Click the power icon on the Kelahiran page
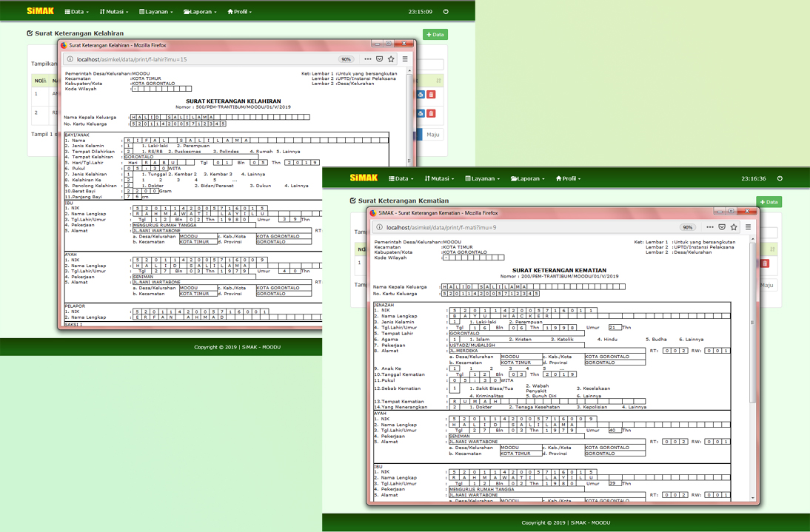Image resolution: width=810 pixels, height=532 pixels. pos(446,12)
